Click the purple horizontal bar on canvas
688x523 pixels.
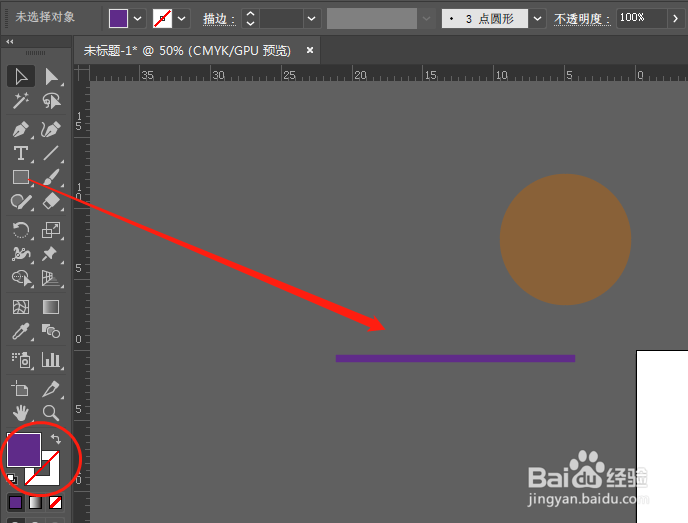[x=455, y=358]
